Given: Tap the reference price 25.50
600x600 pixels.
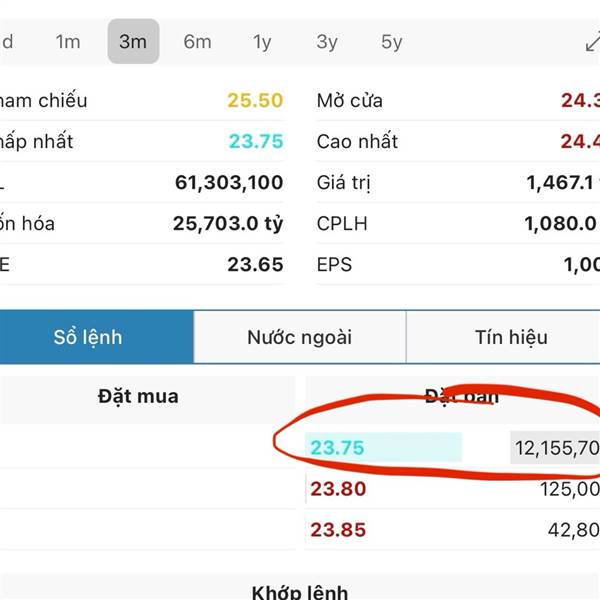Looking at the screenshot, I should [x=255, y=100].
